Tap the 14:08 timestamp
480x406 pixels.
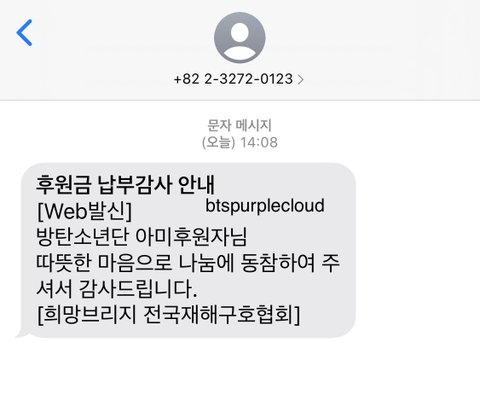point(259,142)
